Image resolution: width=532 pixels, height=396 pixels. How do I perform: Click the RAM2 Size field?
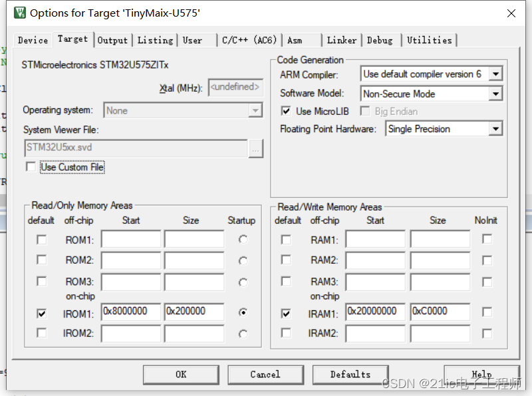coord(440,260)
